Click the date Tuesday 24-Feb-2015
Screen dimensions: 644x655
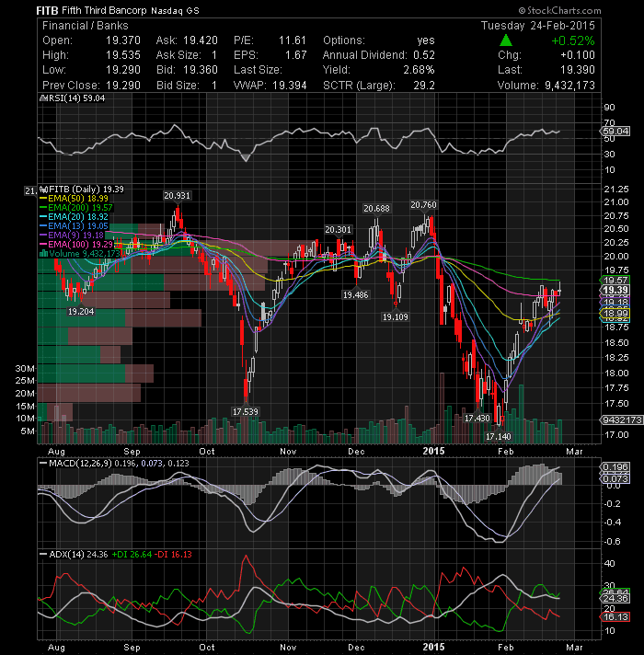pyautogui.click(x=538, y=26)
